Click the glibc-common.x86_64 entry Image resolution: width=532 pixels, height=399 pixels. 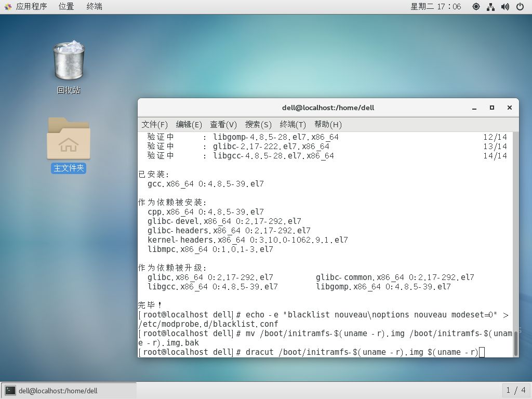click(395, 277)
